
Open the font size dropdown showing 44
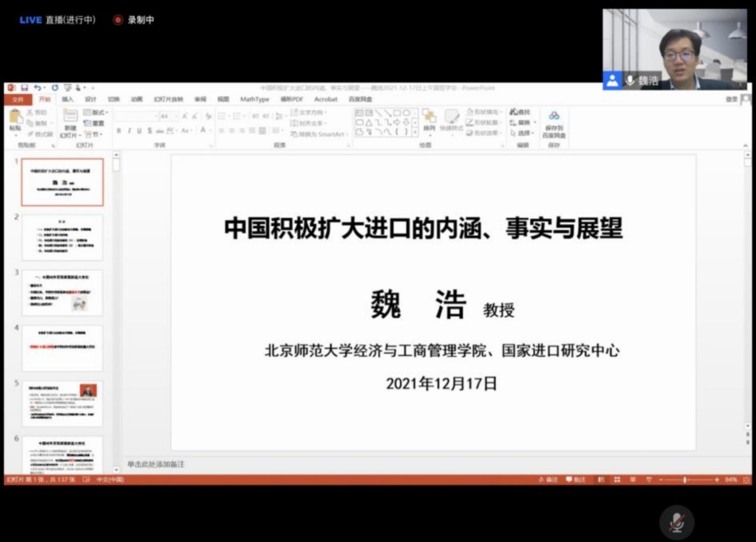click(x=176, y=116)
